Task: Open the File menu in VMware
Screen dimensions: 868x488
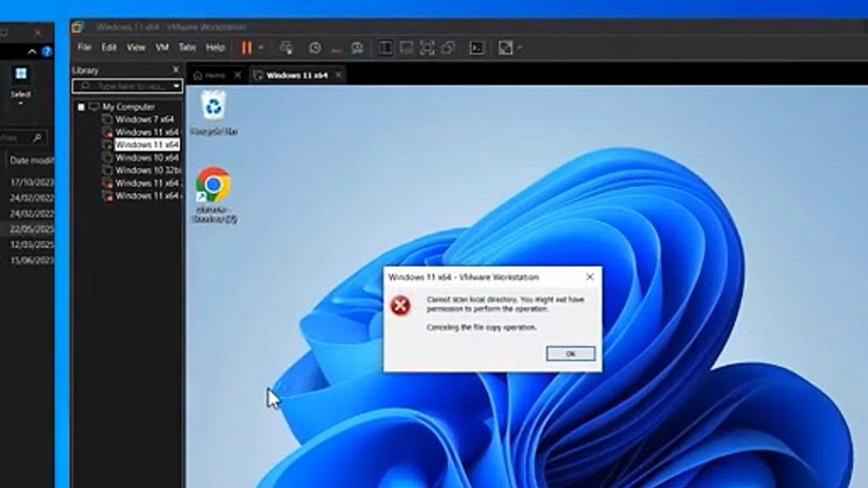Action: (84, 47)
